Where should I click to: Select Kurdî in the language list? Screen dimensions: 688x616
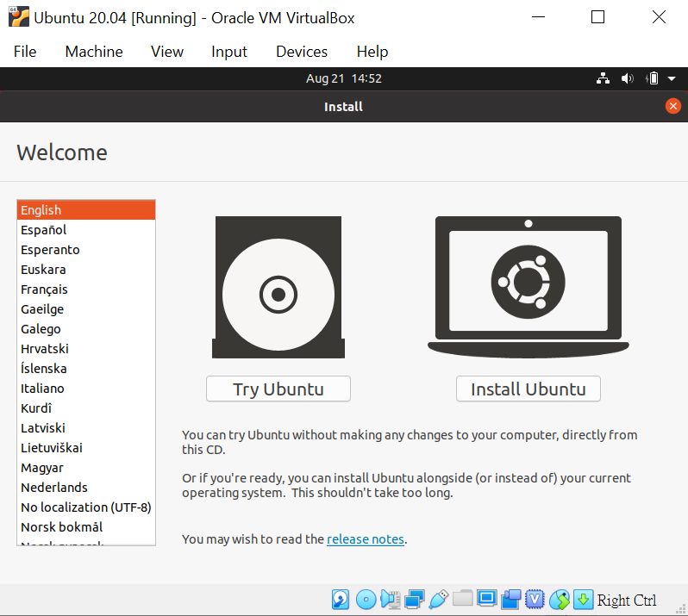pyautogui.click(x=86, y=408)
